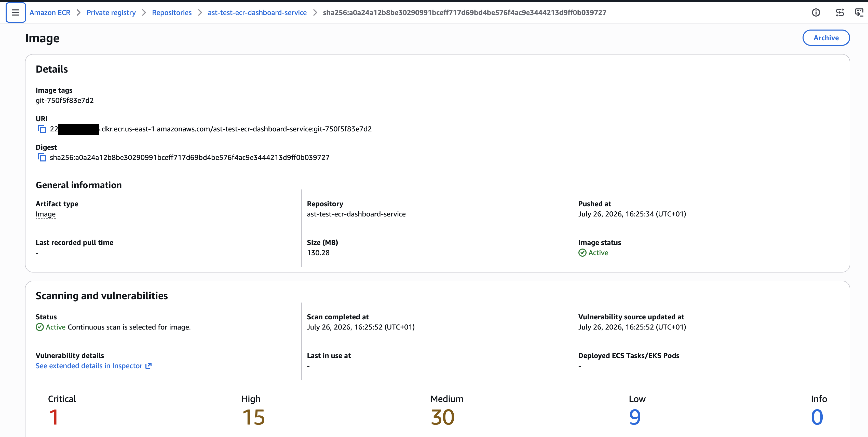The image size is (868, 437).
Task: Click the Repository value ast-test-ecr-dashboard-service
Action: [x=356, y=214]
